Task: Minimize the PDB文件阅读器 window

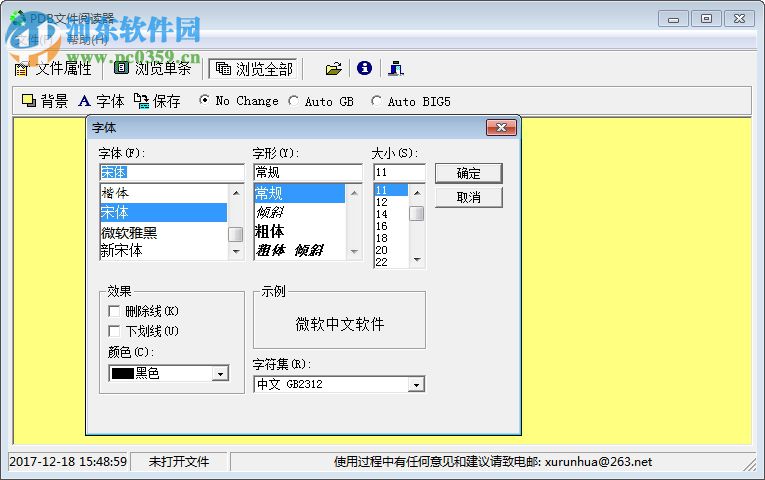Action: (673, 20)
